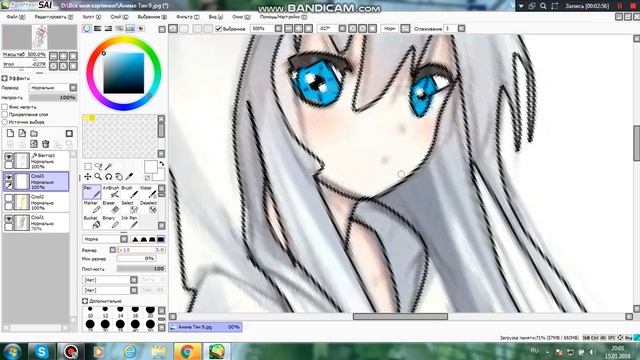The image size is (640, 360).
Task: Select the Eraser tool
Action: 110,207
